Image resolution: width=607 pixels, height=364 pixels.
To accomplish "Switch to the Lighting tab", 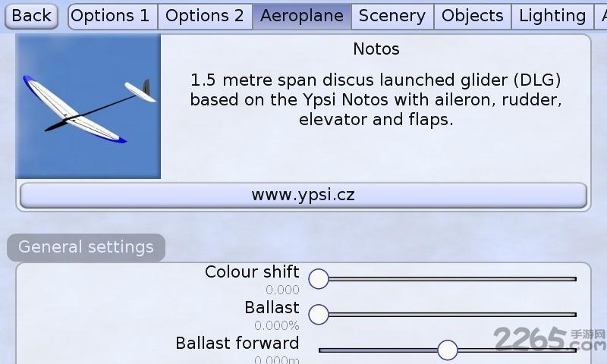I will click(552, 16).
